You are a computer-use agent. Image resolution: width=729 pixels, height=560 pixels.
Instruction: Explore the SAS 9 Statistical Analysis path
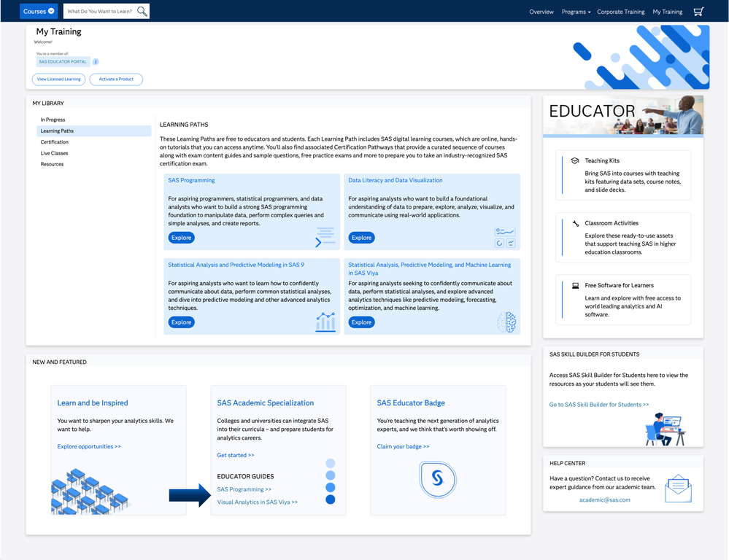click(181, 322)
